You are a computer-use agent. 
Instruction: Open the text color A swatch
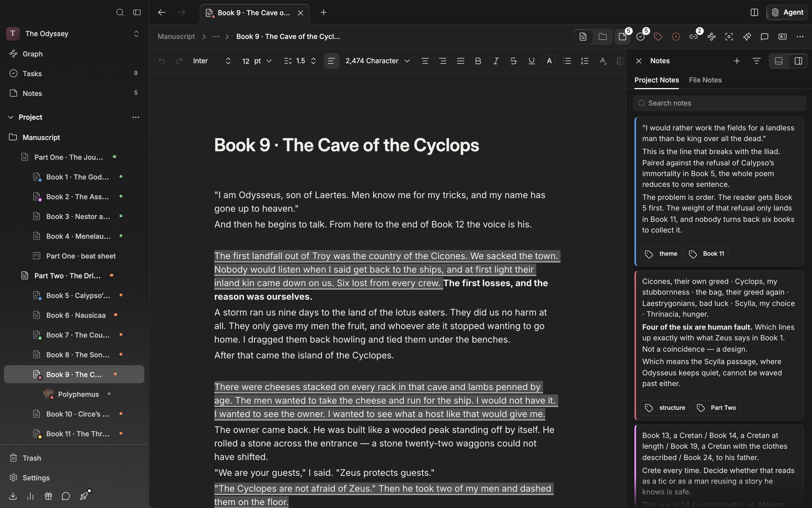tap(549, 61)
